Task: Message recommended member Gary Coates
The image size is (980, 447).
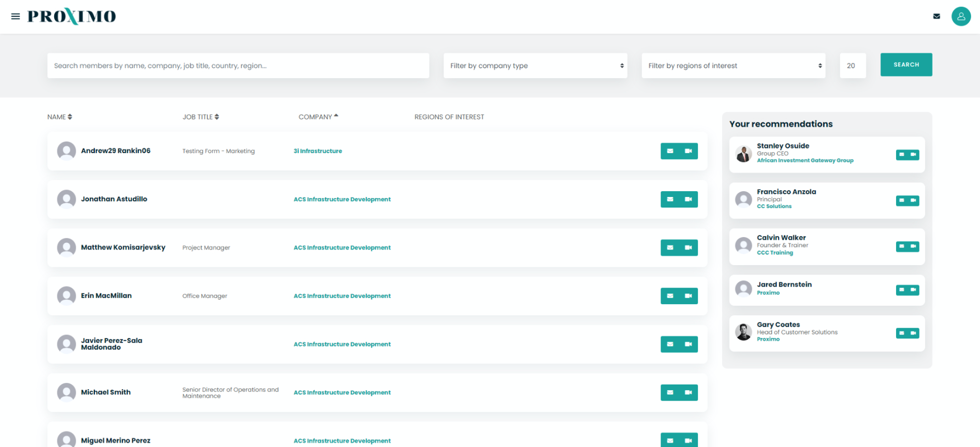Action: (x=902, y=333)
